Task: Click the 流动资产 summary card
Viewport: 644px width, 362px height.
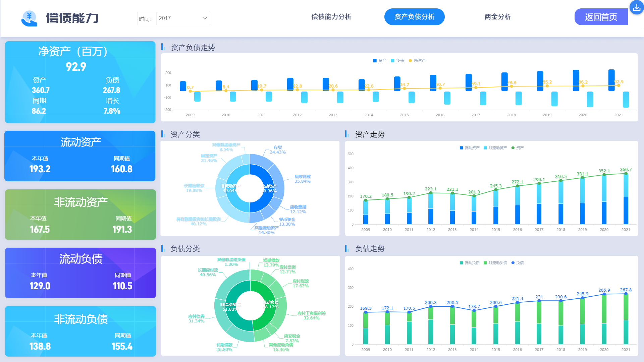Action: click(80, 156)
